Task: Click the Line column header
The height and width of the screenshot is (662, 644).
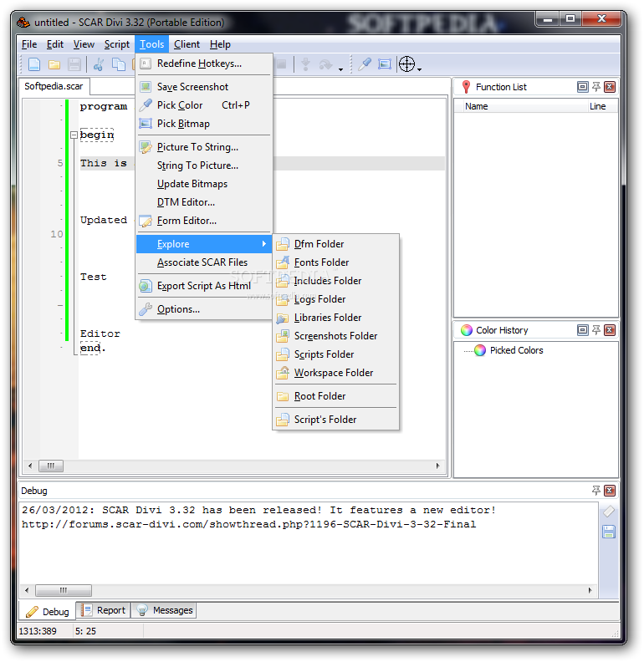Action: coord(601,106)
